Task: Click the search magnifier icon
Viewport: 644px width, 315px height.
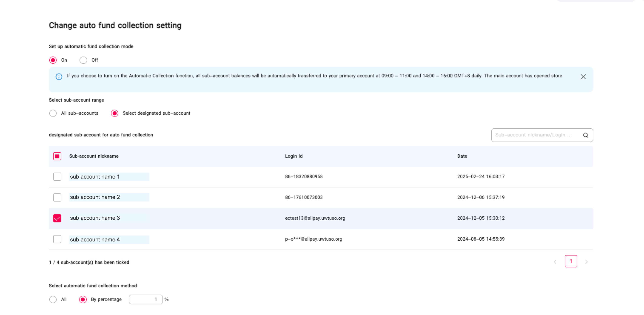Action: pos(586,135)
